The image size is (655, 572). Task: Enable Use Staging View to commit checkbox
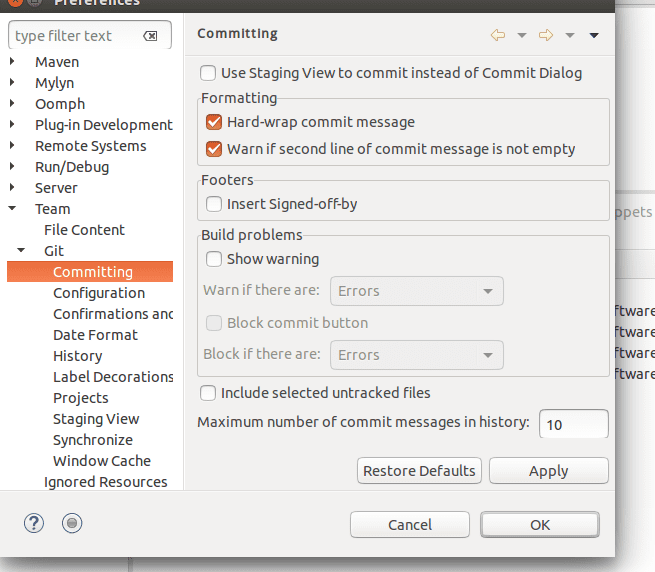(x=208, y=73)
